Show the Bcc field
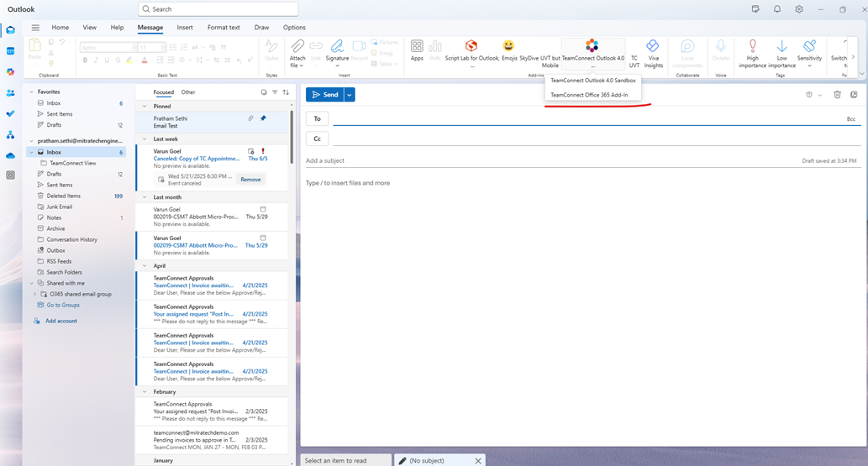The image size is (868, 466). click(x=851, y=119)
